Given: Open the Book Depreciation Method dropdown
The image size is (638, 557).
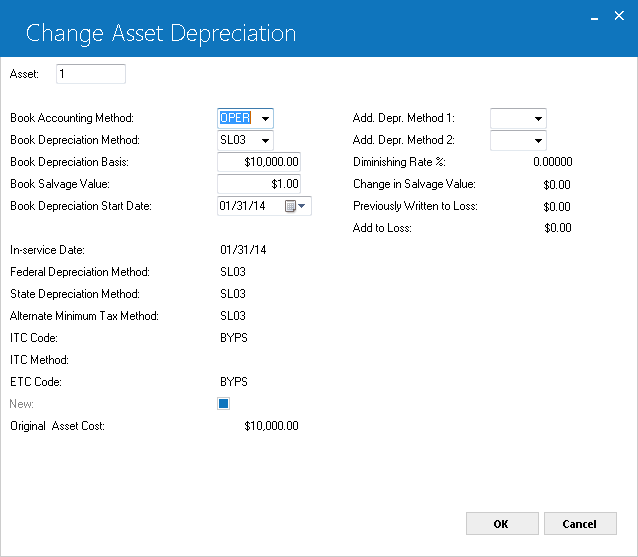Looking at the screenshot, I should [265, 140].
